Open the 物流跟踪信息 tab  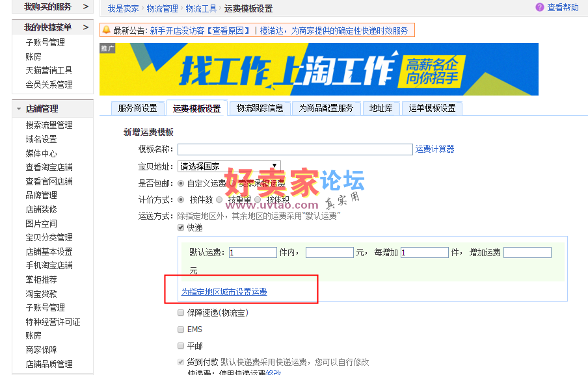[260, 109]
